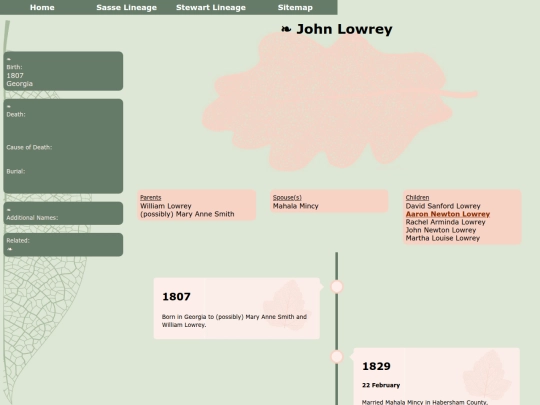Click the Related: label
The image size is (540, 405).
[x=18, y=240]
